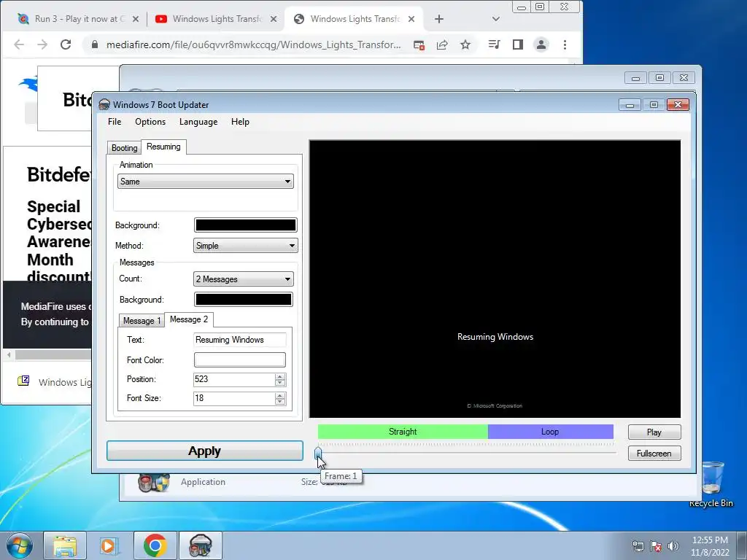Select the Message 2 tab

(189, 319)
